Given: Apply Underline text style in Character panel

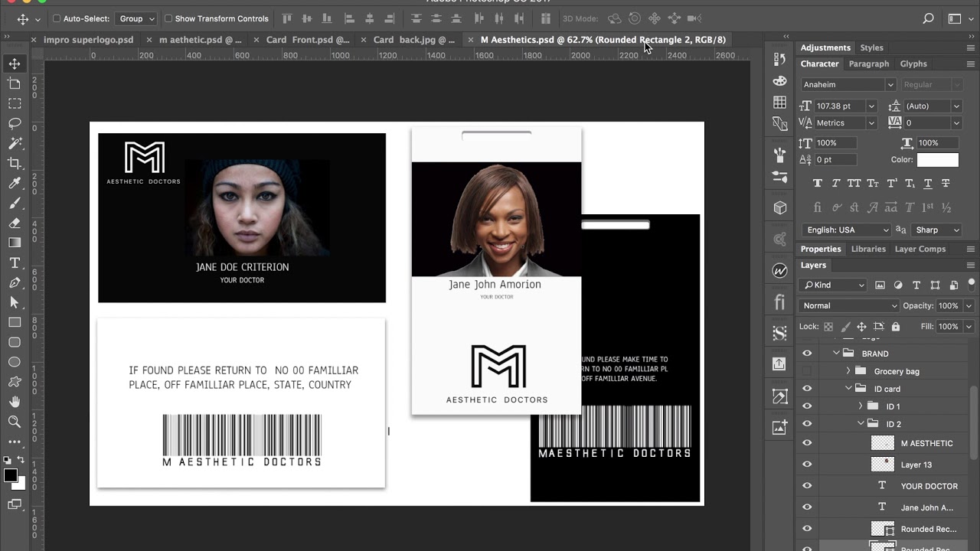Looking at the screenshot, I should [928, 184].
